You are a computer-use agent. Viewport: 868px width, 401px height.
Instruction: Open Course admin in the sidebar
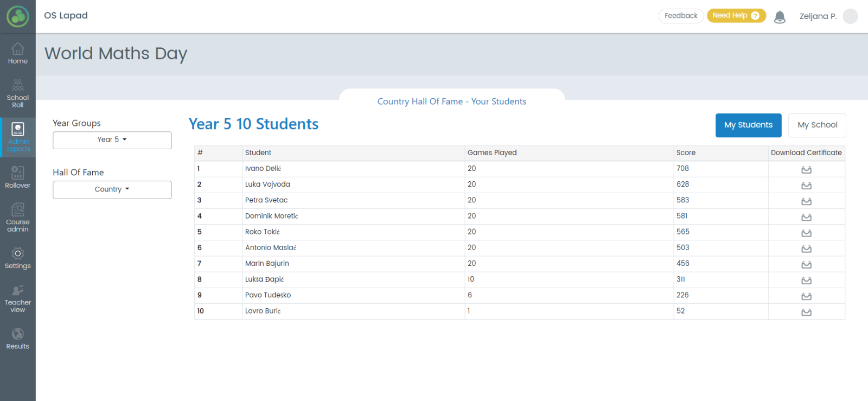pos(17,218)
